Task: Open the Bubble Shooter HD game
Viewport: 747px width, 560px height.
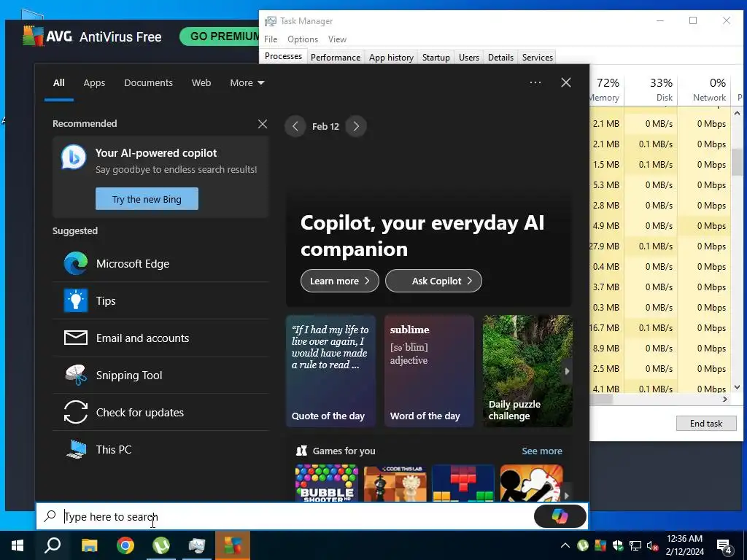Action: (x=326, y=483)
